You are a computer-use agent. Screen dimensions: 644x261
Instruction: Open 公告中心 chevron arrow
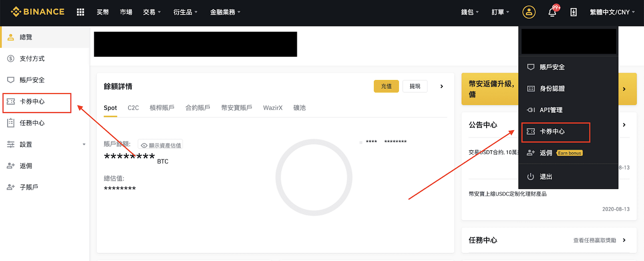coord(624,125)
